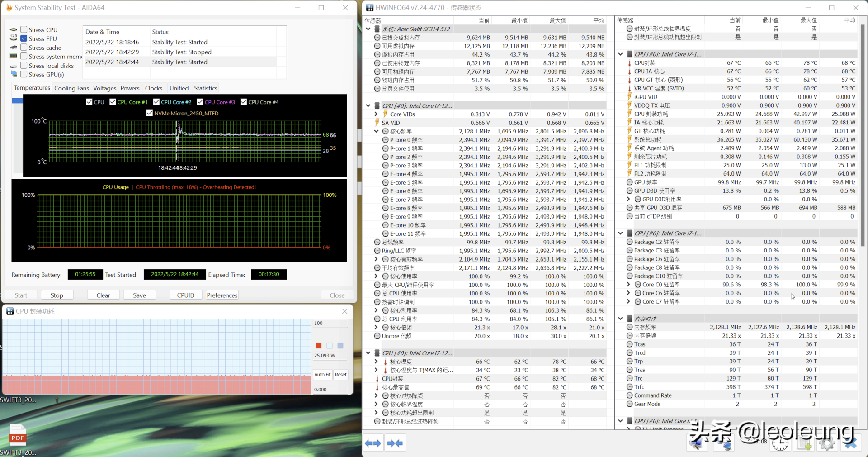The height and width of the screenshot is (457, 868).
Task: Click the HWiNFO right pane vertical scrollbar
Action: [863, 136]
